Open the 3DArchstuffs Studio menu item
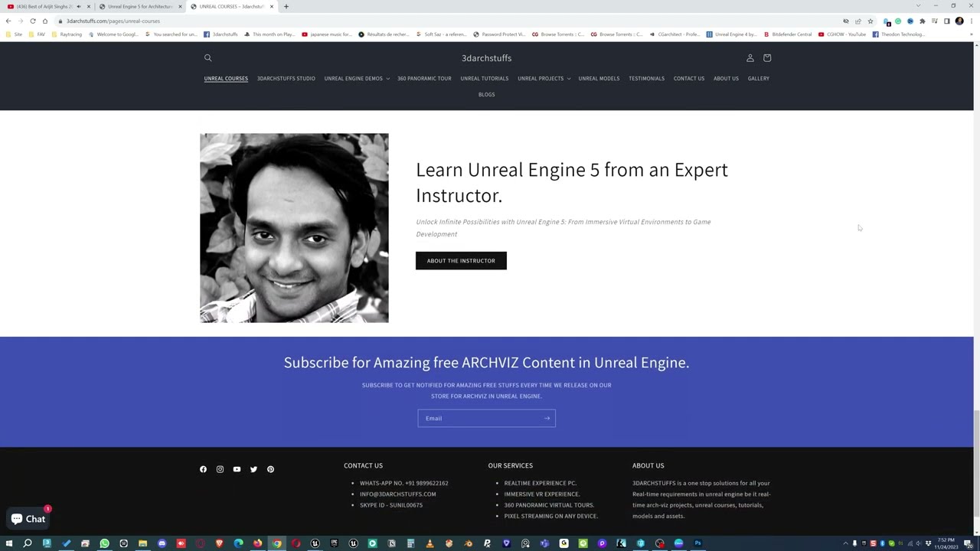 click(286, 78)
